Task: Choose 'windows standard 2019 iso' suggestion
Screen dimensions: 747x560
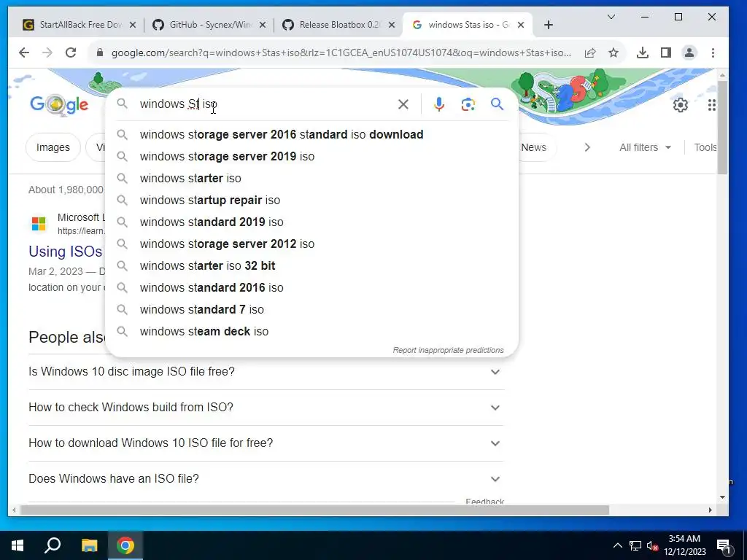Action: click(x=311, y=222)
